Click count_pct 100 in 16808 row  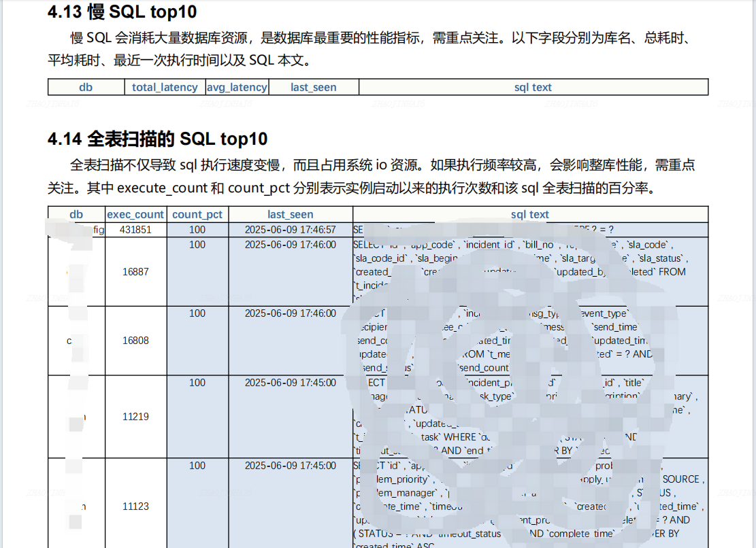pyautogui.click(x=197, y=313)
